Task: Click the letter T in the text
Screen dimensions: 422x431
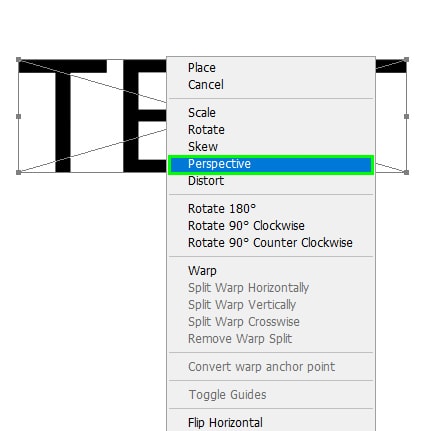Action: [x=63, y=116]
